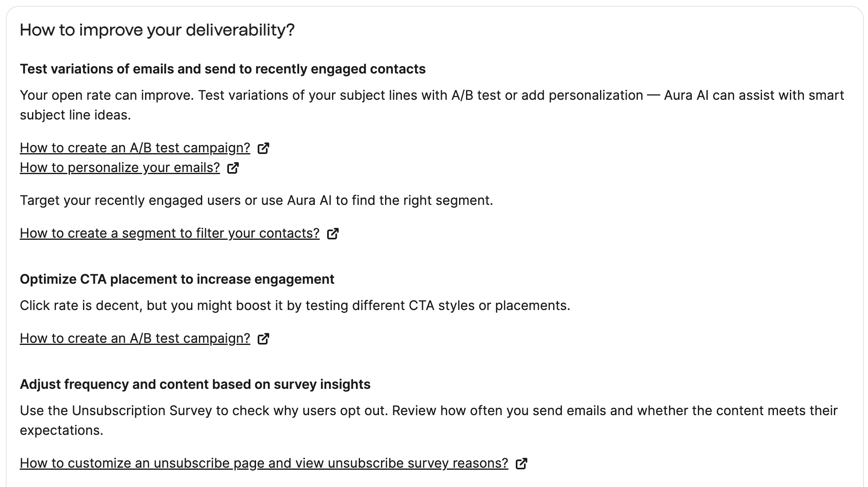
Task: Click the external-link icon beside the segment filter link
Action: (333, 234)
